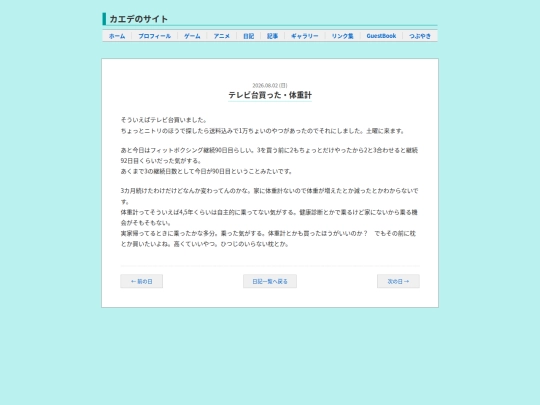The height and width of the screenshot is (405, 540).
Task: Go to the next day with 次の日 →
Action: coord(398,281)
